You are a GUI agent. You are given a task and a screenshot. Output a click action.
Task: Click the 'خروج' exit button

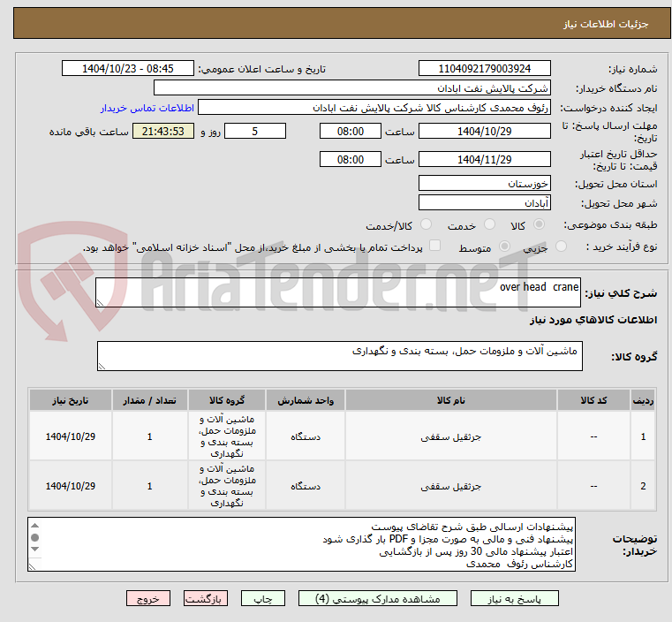tap(147, 598)
